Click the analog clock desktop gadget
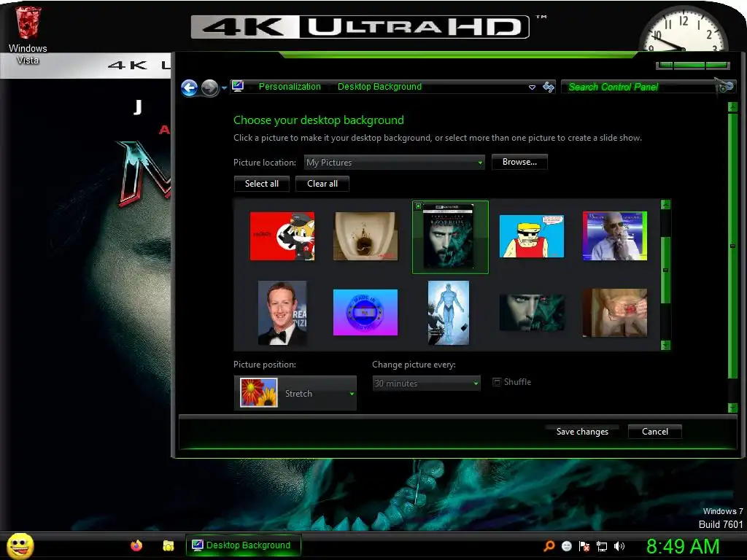Screen dimensions: 747x560 click(683, 29)
